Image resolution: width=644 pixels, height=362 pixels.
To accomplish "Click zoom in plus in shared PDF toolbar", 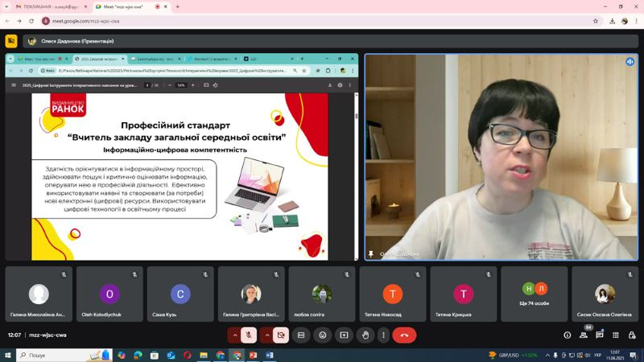I will 193,85.
